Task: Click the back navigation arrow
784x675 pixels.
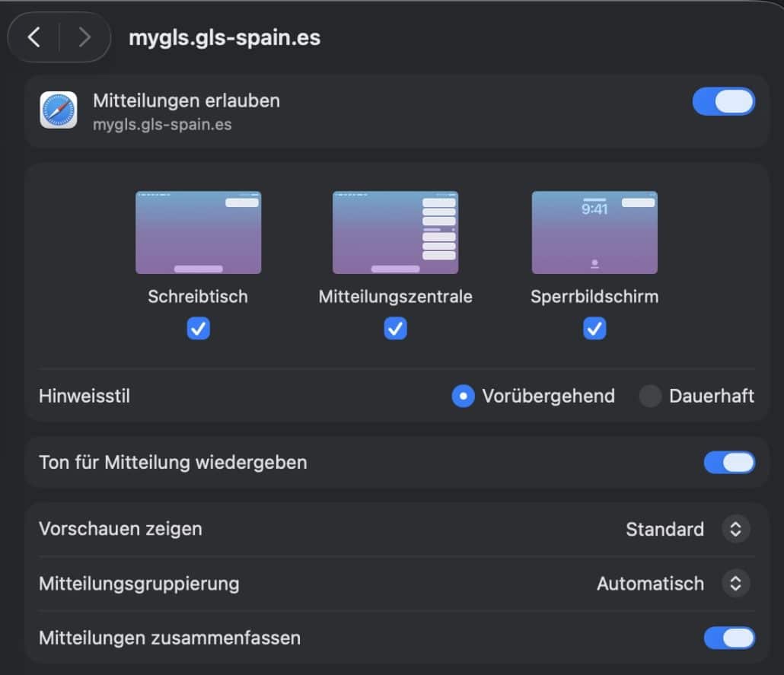Action: tap(34, 37)
